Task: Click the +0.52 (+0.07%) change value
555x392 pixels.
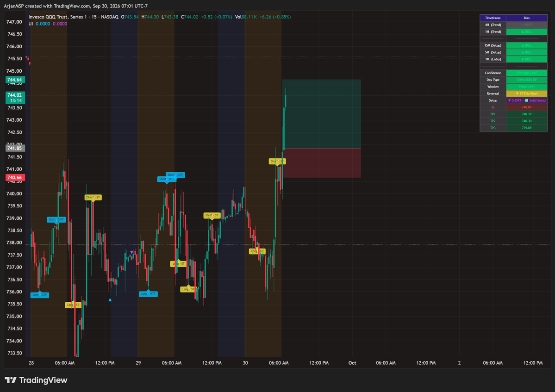Action: [x=216, y=17]
